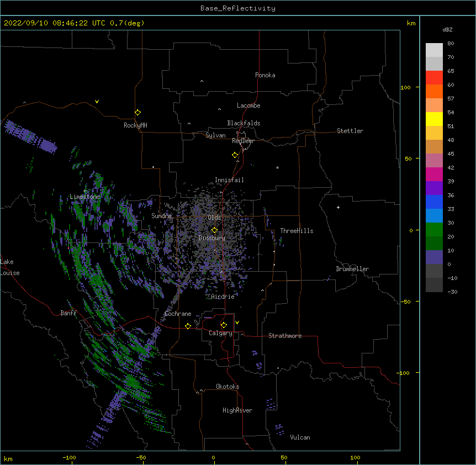Click the Lacombe city label
The width and height of the screenshot is (476, 465).
pyautogui.click(x=248, y=105)
